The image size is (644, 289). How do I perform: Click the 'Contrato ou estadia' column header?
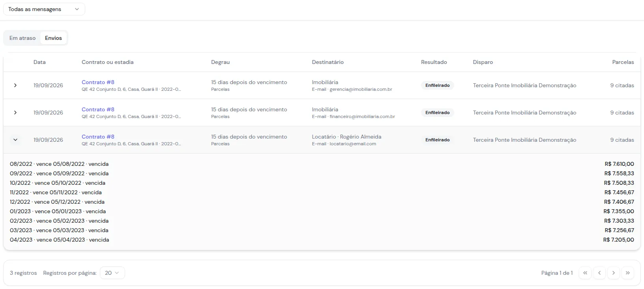point(107,62)
